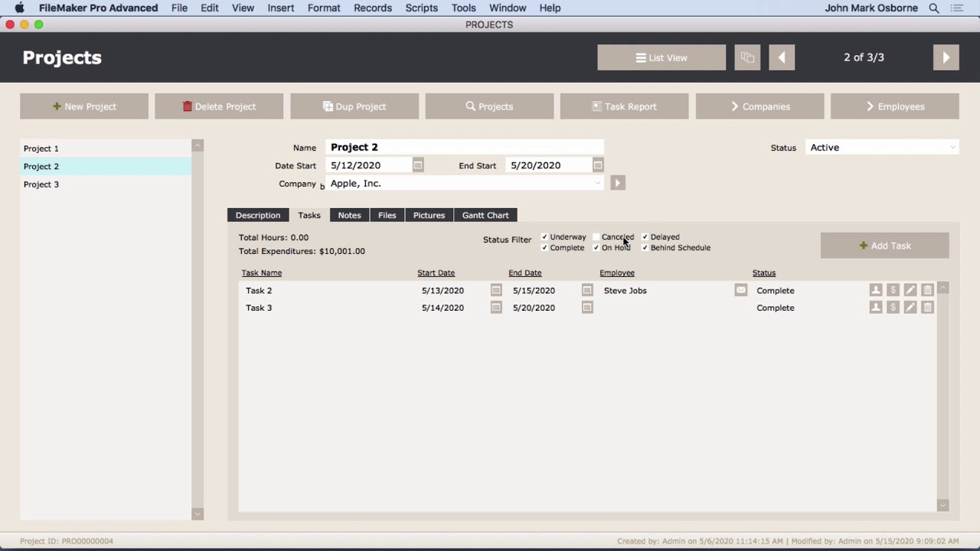Open the start date calendar for Task 3
This screenshot has height=551, width=980.
[496, 308]
